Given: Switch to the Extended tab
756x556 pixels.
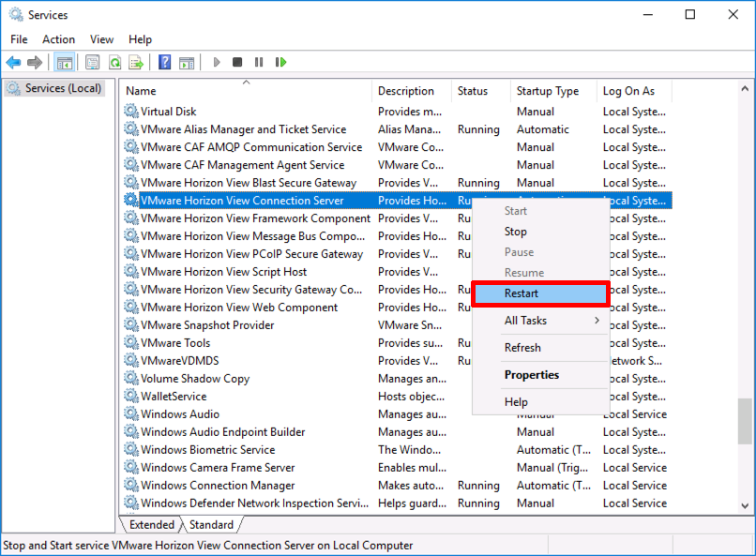Looking at the screenshot, I should (x=152, y=525).
